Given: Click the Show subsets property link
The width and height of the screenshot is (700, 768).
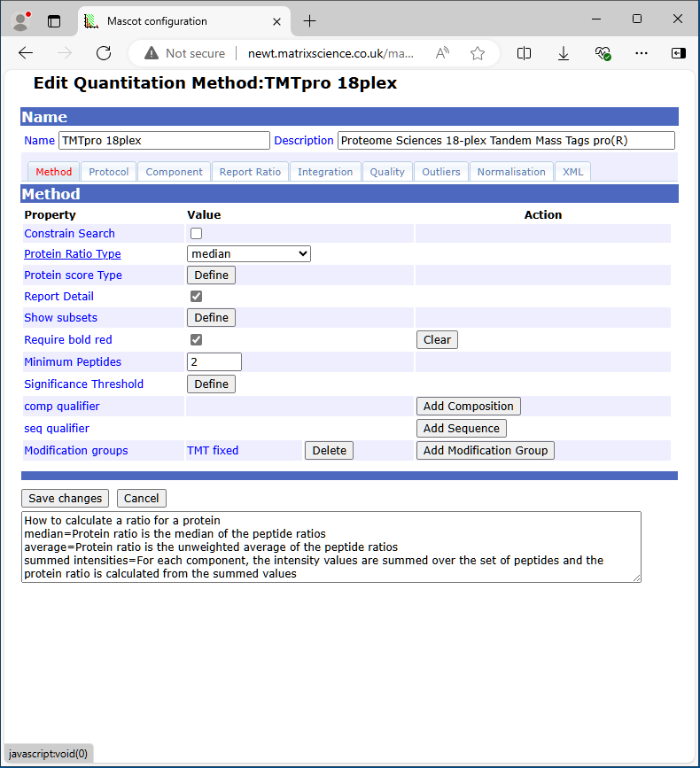Looking at the screenshot, I should click(x=61, y=318).
